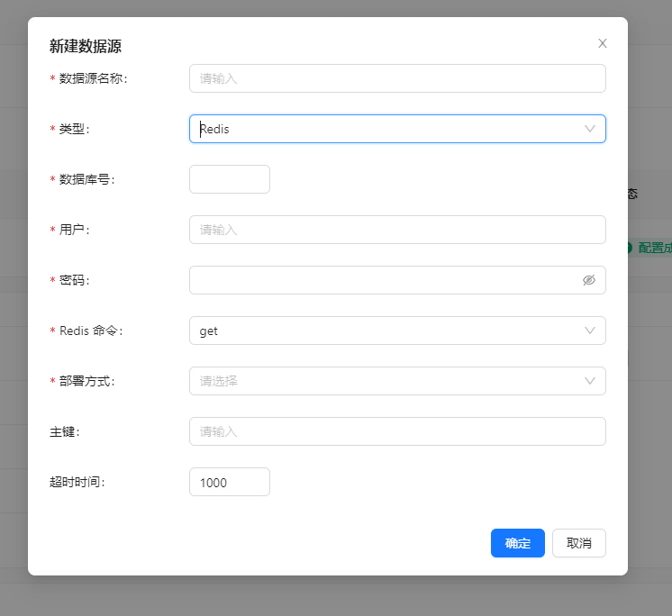Viewport: 672px width, 616px height.
Task: Click the 部署方式 label text
Action: tap(87, 381)
